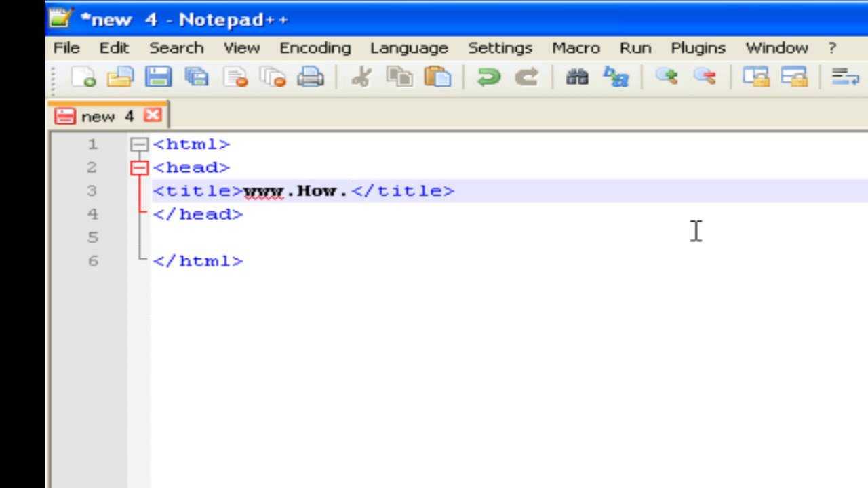Screen dimensions: 868x488
Task: Open the Encoding menu
Action: pyautogui.click(x=315, y=48)
